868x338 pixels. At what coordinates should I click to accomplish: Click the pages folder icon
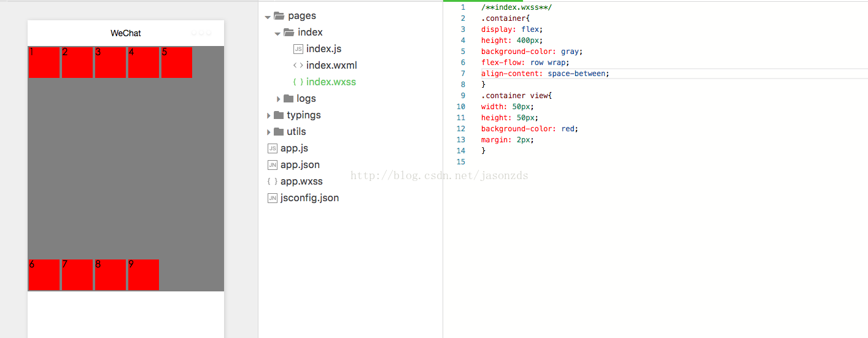[x=279, y=16]
